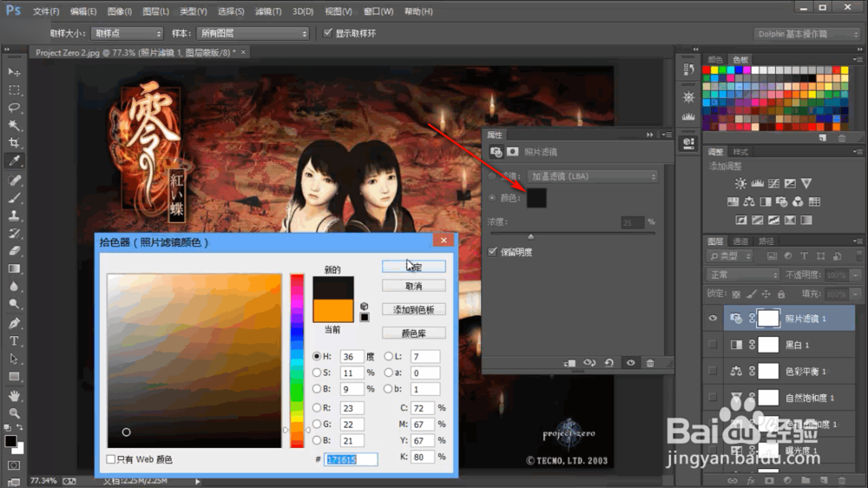Open the 取样大小 dropdown
Screen dimensions: 868x488
pos(128,34)
